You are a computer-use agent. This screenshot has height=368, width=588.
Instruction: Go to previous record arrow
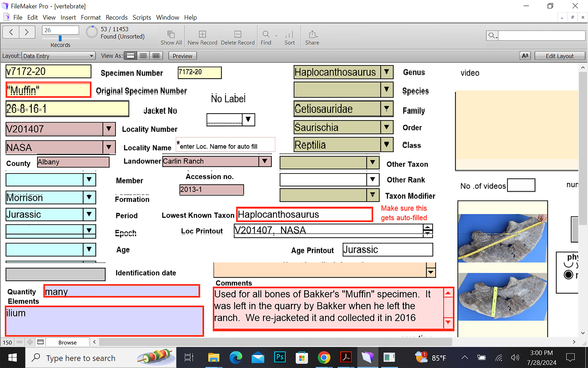pyautogui.click(x=11, y=32)
